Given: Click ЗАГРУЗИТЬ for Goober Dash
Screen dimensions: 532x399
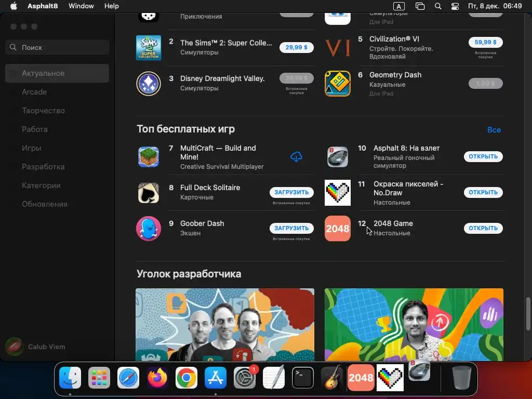Looking at the screenshot, I should click(291, 228).
